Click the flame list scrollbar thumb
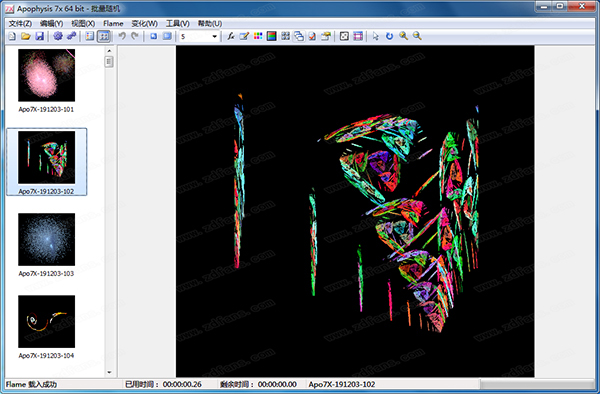This screenshot has height=394, width=600. tap(109, 62)
